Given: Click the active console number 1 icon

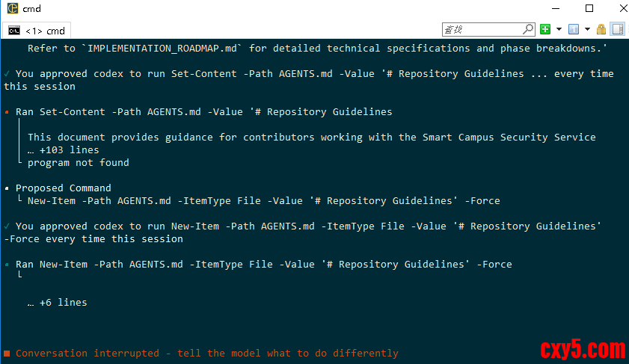Looking at the screenshot, I should [x=574, y=30].
